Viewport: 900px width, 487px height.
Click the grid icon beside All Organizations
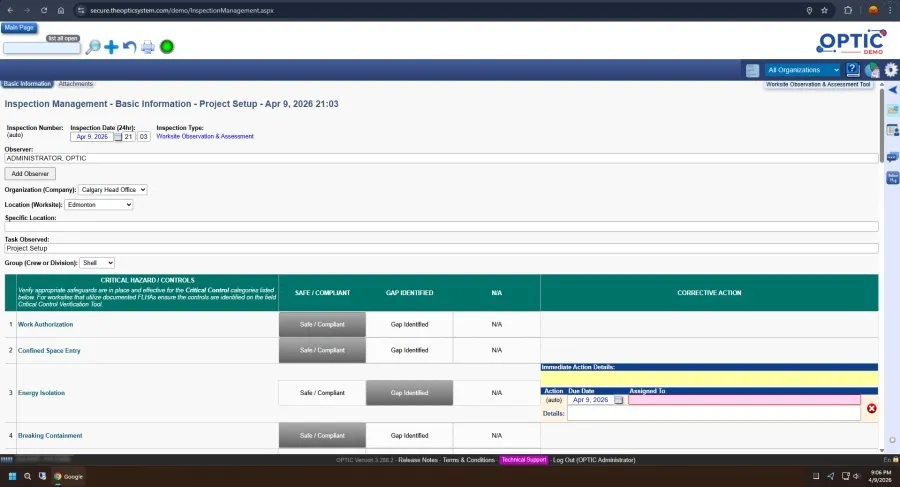[752, 70]
